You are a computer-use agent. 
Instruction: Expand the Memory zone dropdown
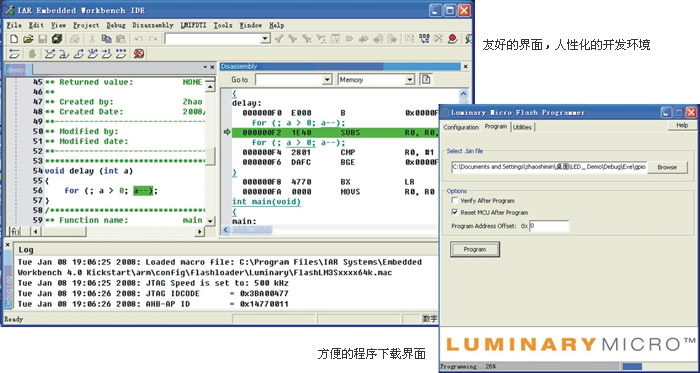[x=410, y=80]
